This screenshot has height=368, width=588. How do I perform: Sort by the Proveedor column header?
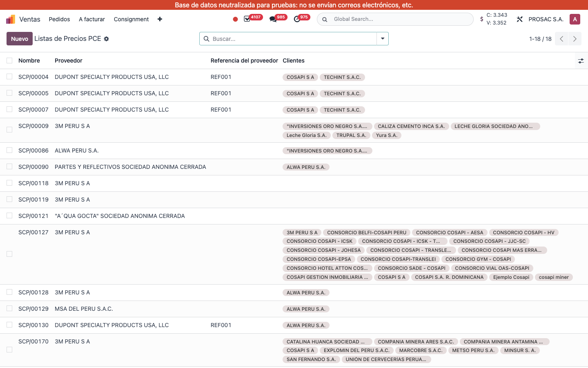pyautogui.click(x=69, y=61)
